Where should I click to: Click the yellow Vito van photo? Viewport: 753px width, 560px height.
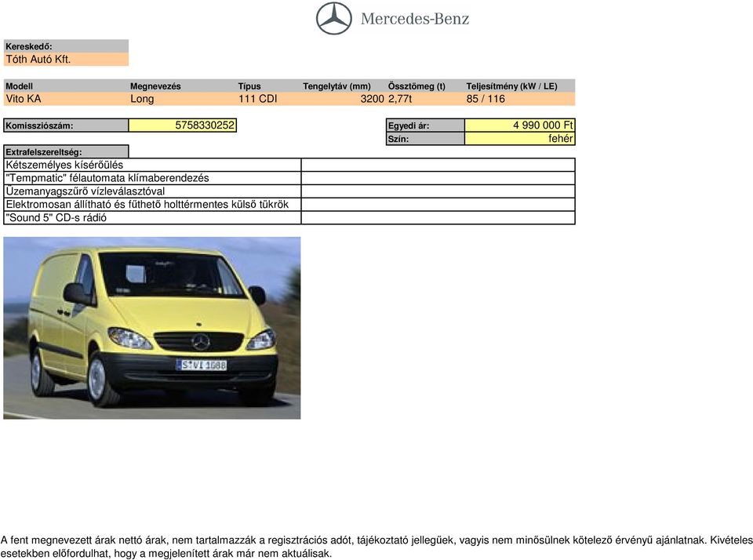(152, 328)
